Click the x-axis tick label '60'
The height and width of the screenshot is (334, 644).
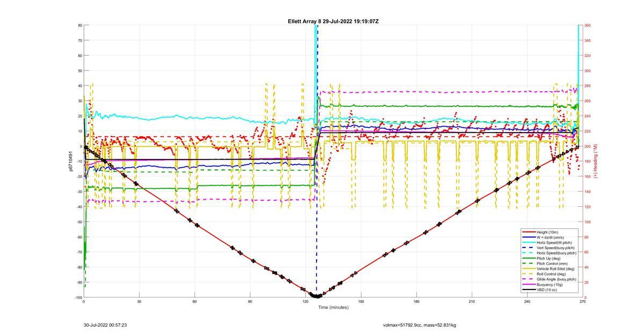pos(194,301)
